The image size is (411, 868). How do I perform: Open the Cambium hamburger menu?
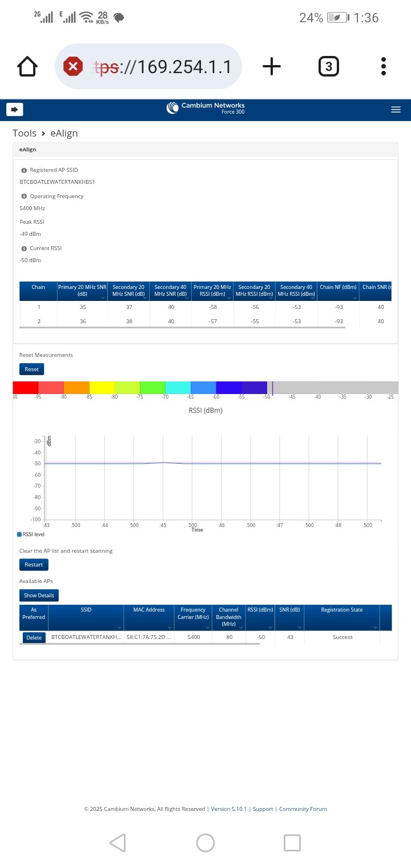tap(396, 110)
